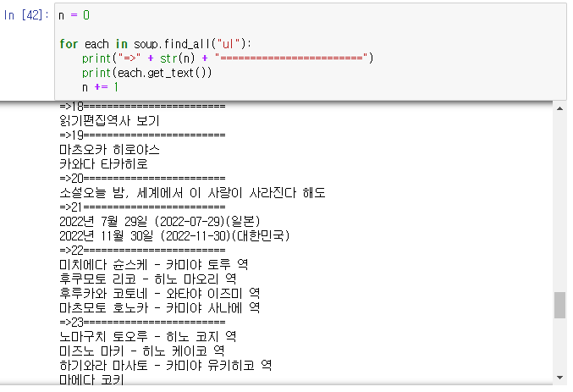Click the print(each.get_text()) line
Screen dimensions: 573x392
pos(146,73)
